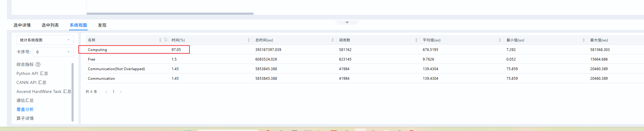The height and width of the screenshot is (131, 644).
Task: Click the 最大值(us) column header
Action: 599,40
